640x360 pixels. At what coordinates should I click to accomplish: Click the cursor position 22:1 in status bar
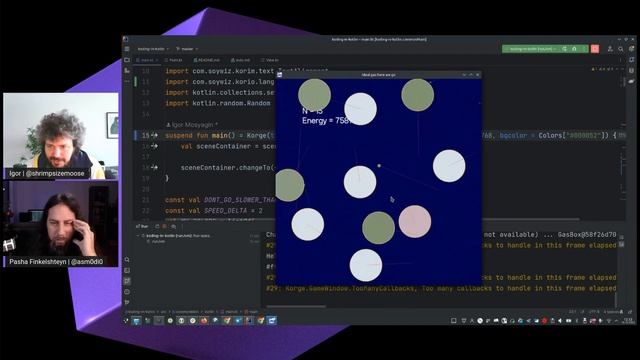pyautogui.click(x=573, y=312)
